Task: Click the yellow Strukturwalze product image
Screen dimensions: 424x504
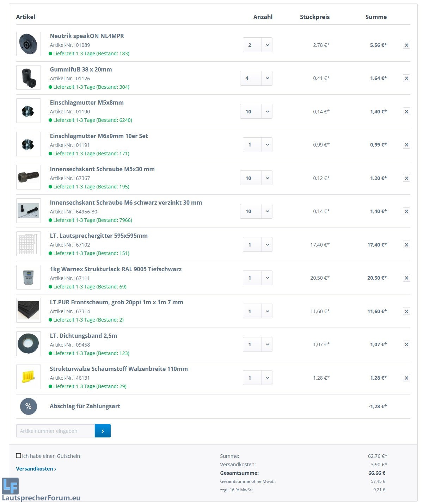Action: coord(29,377)
